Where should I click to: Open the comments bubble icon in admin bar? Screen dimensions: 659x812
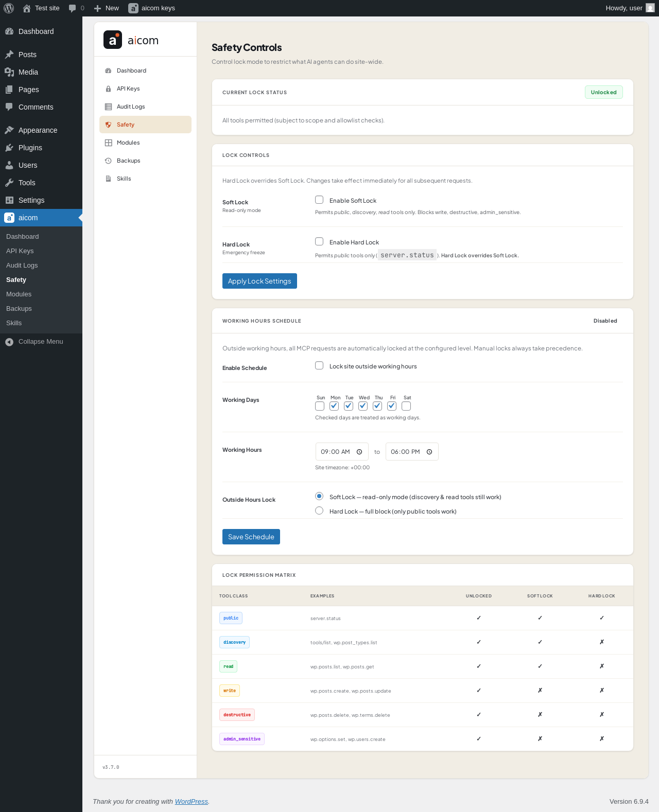[x=73, y=8]
